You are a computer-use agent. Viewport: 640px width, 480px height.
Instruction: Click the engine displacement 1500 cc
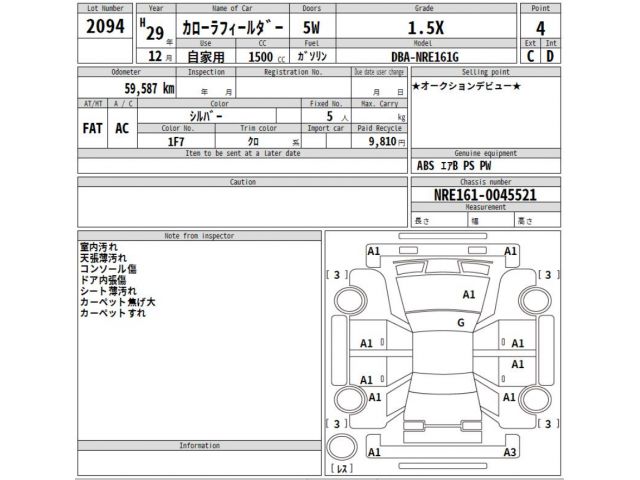(x=267, y=57)
